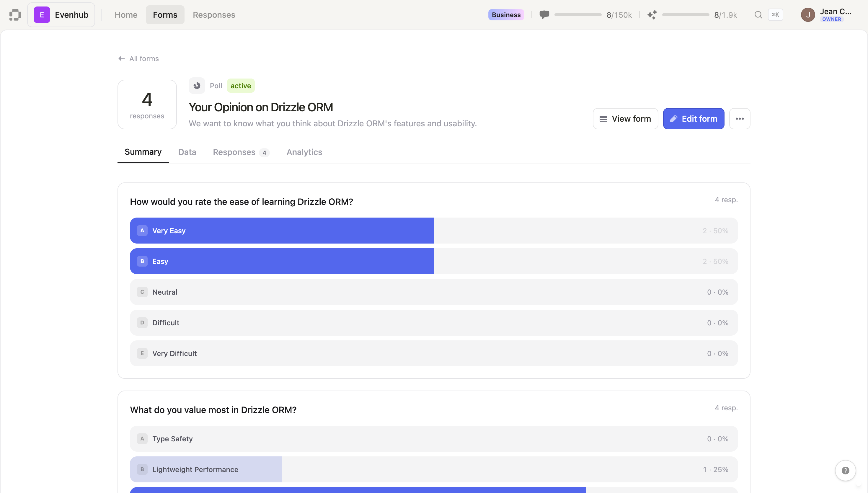Image resolution: width=868 pixels, height=493 pixels.
Task: Click the 1 · 25% value for Lightweight Performance
Action: tap(715, 470)
